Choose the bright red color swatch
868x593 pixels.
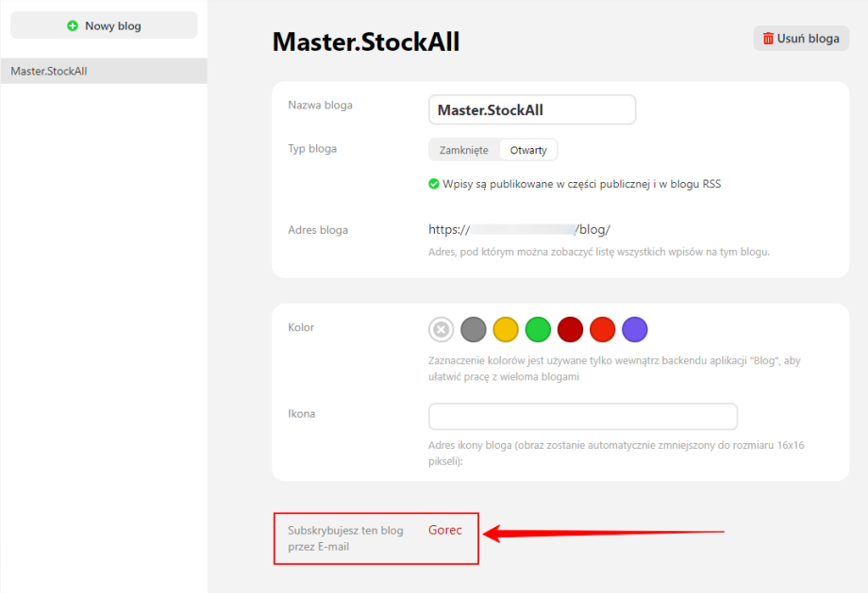point(602,329)
